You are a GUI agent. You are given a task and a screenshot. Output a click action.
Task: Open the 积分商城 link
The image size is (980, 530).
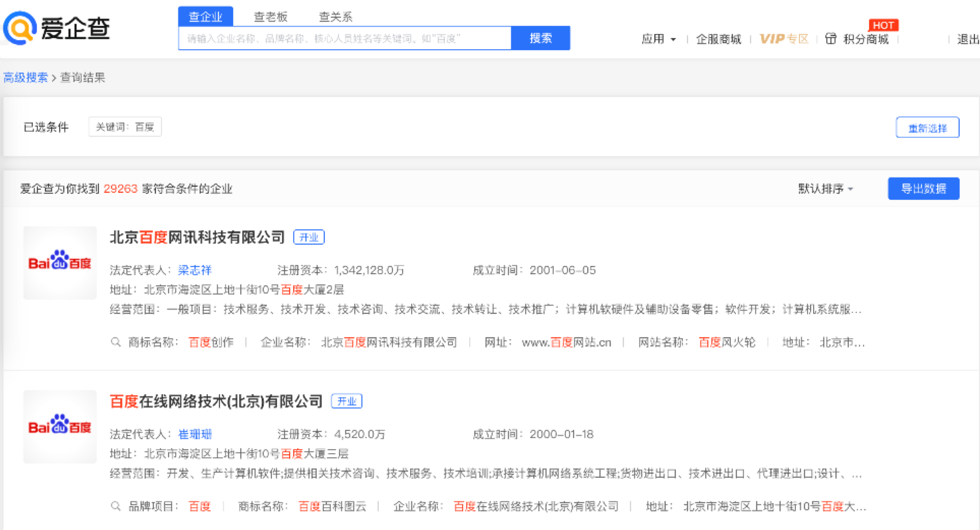pyautogui.click(x=866, y=39)
